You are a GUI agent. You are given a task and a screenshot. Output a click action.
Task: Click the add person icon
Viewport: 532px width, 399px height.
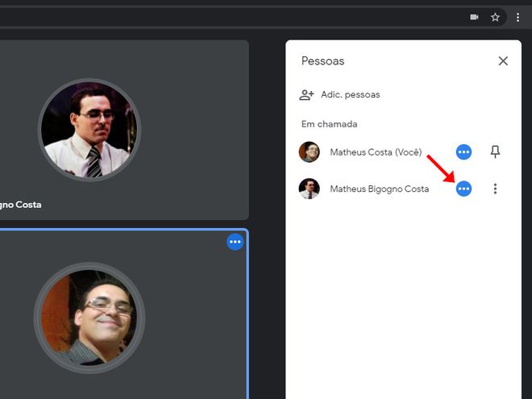(306, 94)
